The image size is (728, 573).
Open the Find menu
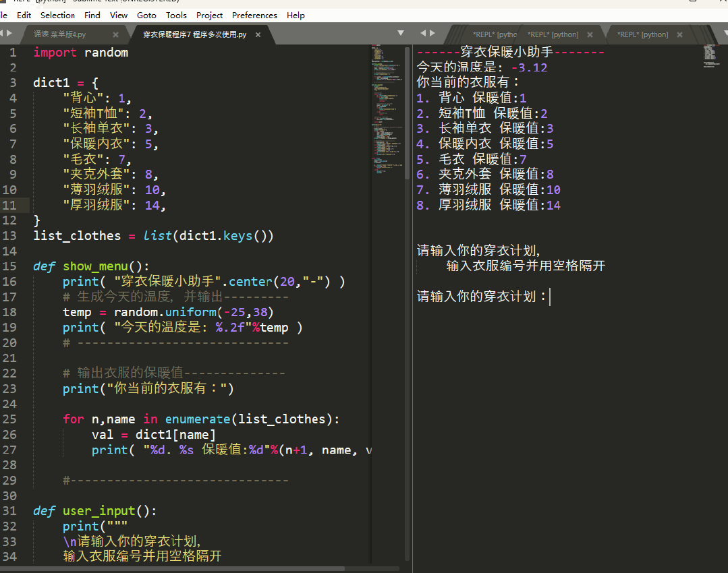(x=92, y=16)
